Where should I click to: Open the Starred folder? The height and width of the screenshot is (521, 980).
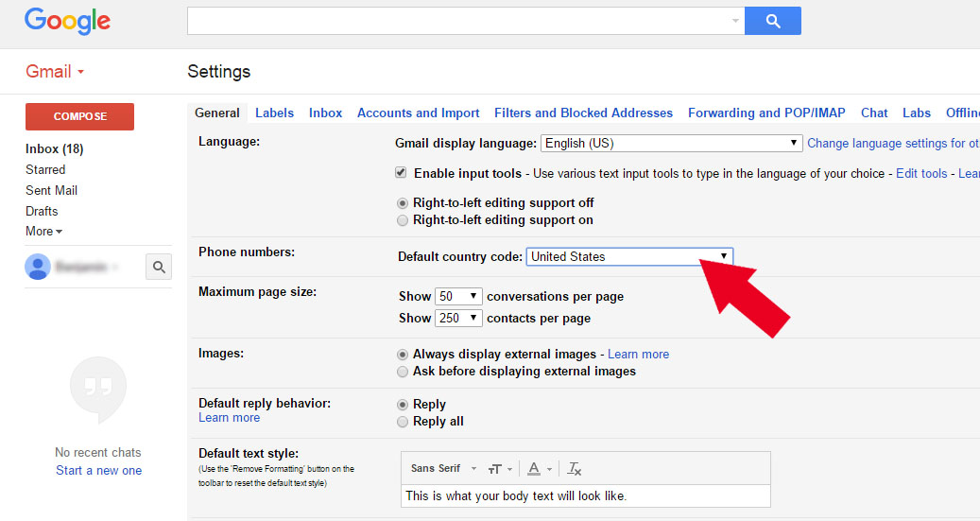pyautogui.click(x=45, y=169)
